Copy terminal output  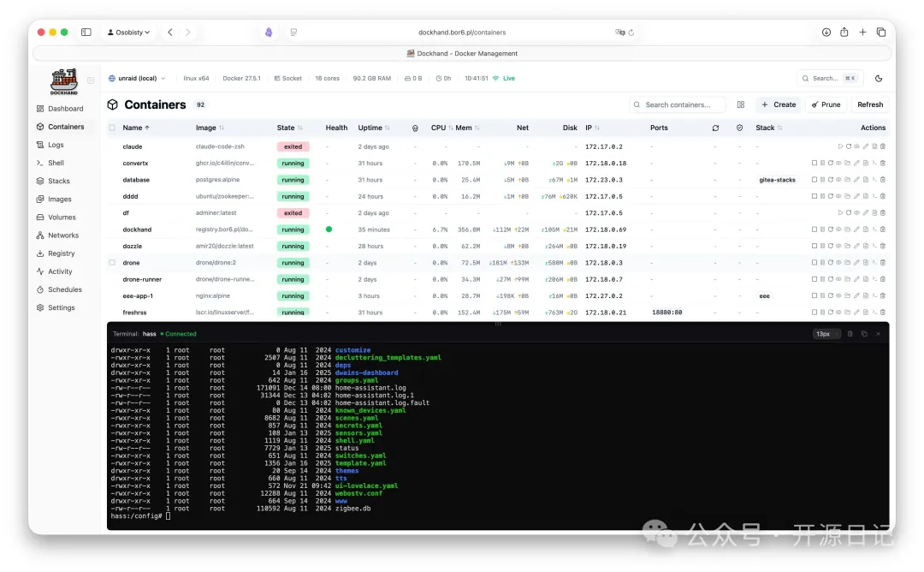[x=864, y=334]
